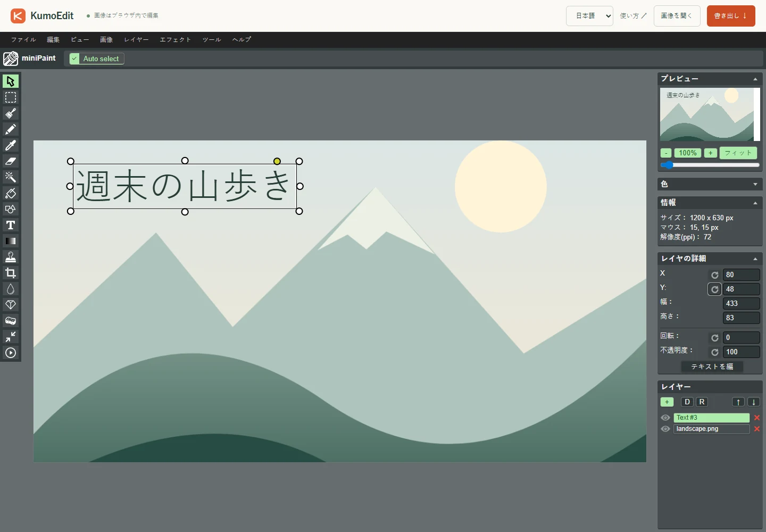
Task: Select the Fill bucket tool
Action: (x=11, y=193)
